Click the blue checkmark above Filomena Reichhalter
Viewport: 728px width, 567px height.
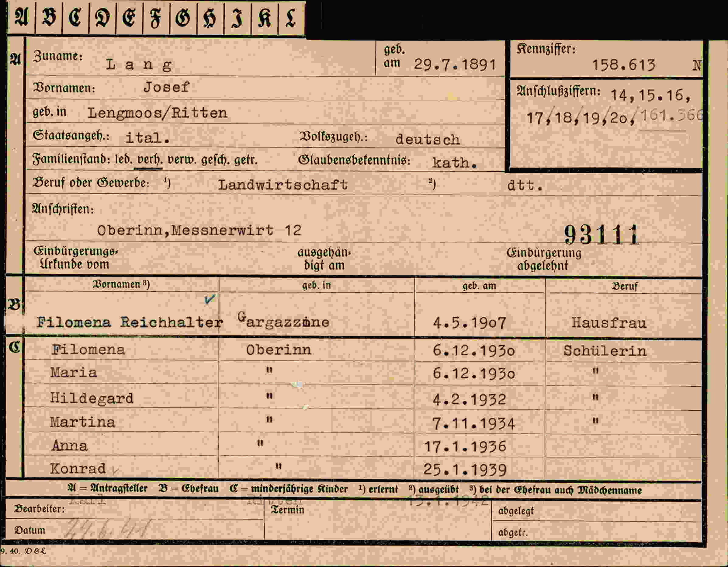pyautogui.click(x=210, y=299)
